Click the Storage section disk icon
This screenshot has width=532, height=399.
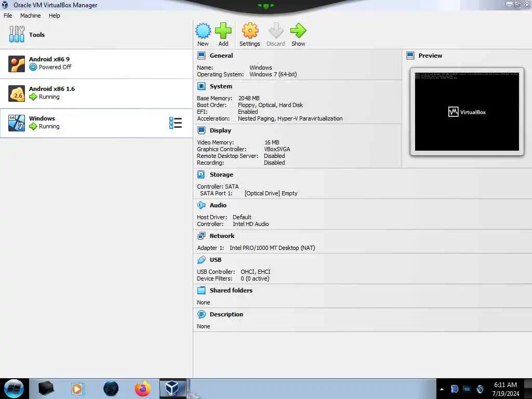pyautogui.click(x=201, y=175)
